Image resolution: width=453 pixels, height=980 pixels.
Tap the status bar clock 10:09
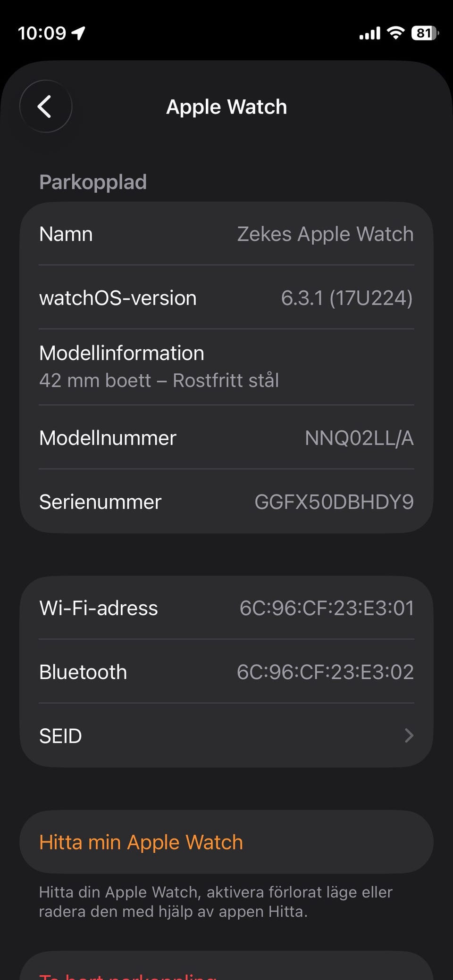42,33
